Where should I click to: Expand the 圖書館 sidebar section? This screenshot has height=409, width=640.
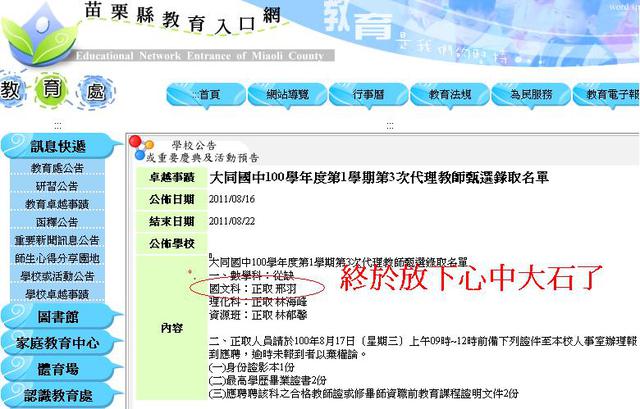58,317
